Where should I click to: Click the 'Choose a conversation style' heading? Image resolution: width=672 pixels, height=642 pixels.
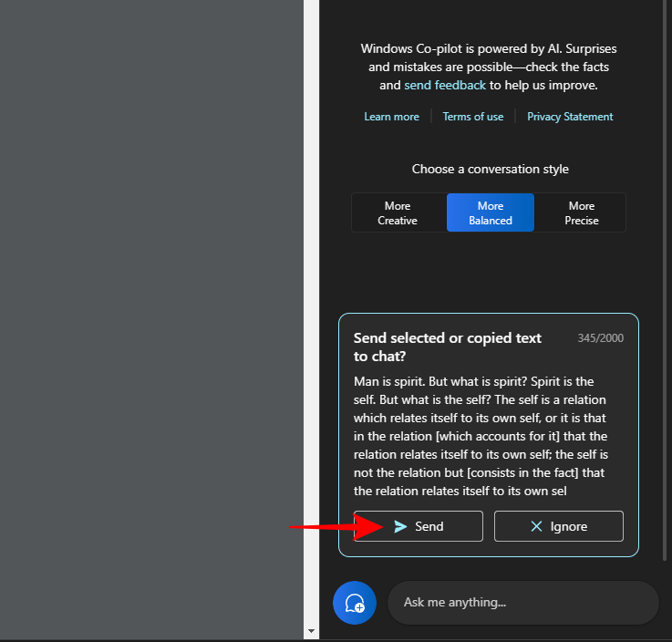coord(491,169)
